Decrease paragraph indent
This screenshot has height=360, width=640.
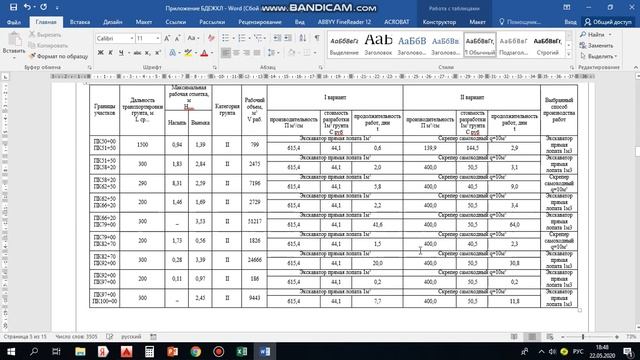[x=277, y=38]
